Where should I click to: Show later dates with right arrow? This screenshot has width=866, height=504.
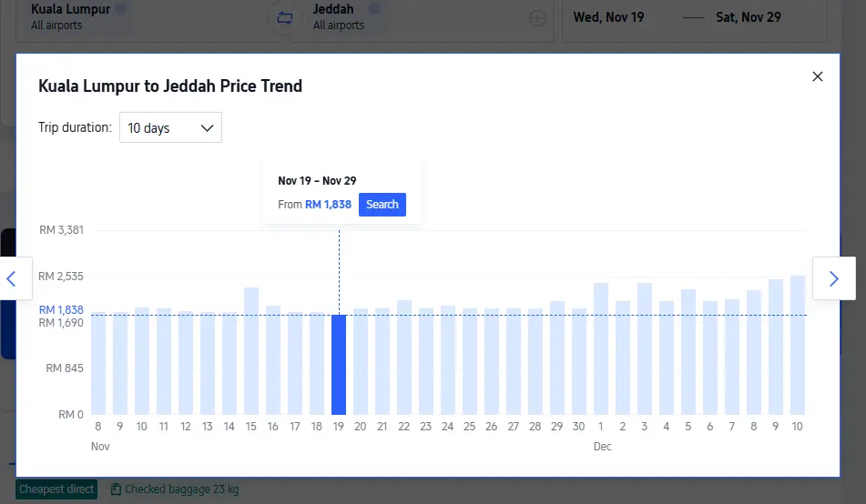[x=833, y=278]
